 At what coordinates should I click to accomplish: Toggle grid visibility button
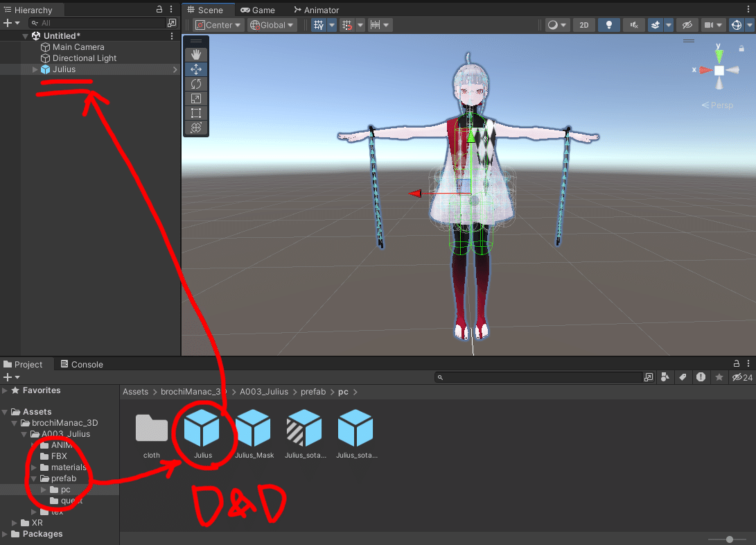point(319,25)
